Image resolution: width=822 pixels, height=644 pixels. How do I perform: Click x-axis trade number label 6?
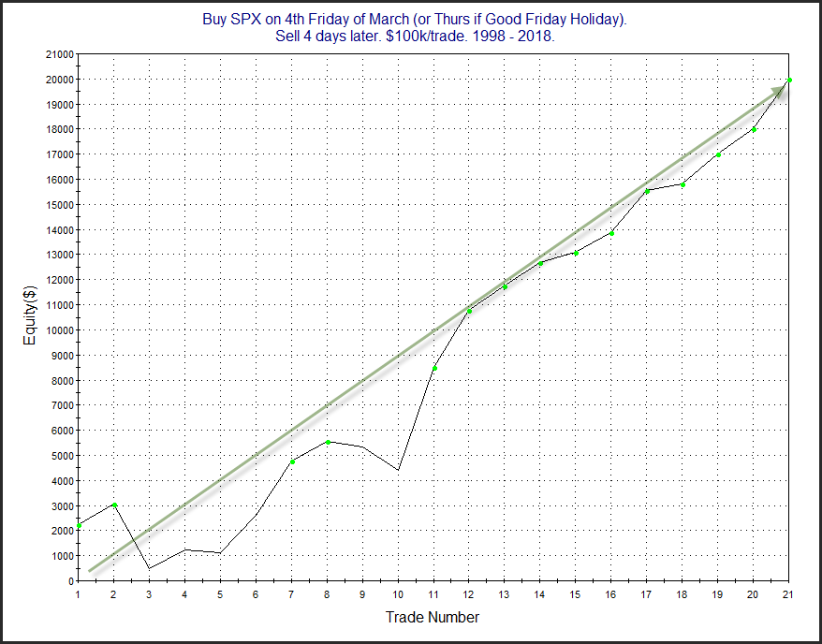(x=257, y=593)
